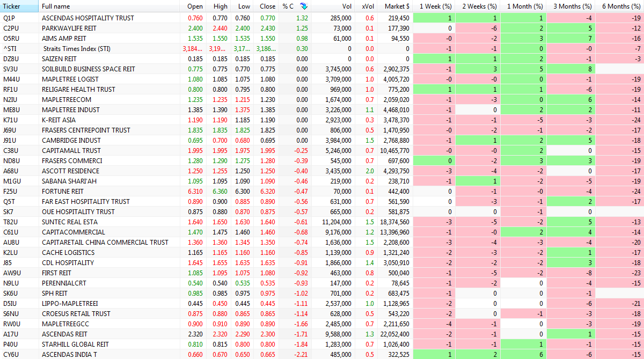Select the CAPITARETAIL CHINA COMMERCIAL TRUST row

[105, 243]
